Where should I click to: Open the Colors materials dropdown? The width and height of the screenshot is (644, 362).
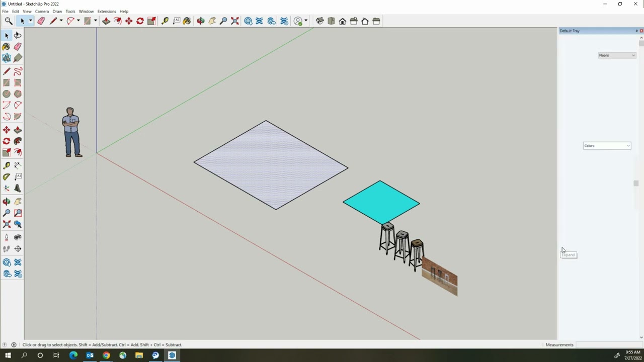607,146
